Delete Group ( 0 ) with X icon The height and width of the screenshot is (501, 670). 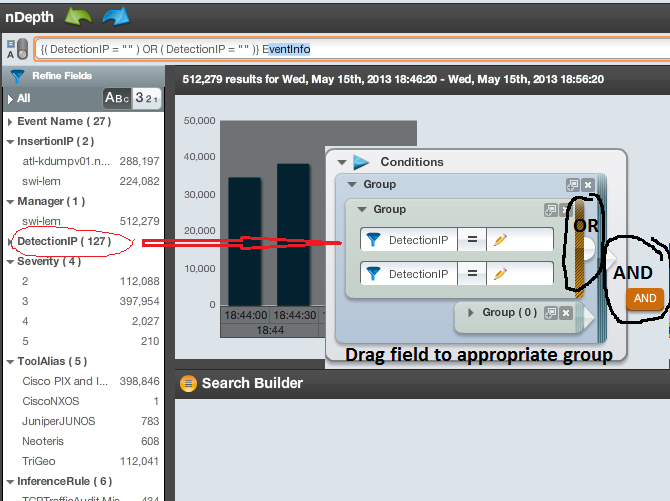coord(566,313)
